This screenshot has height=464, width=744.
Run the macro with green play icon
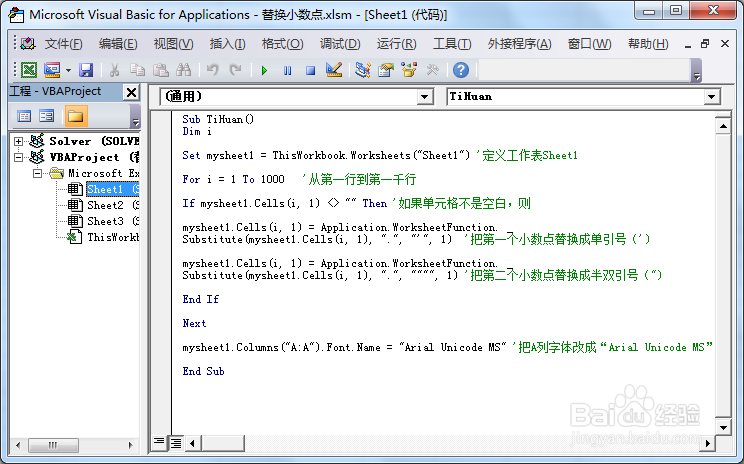click(264, 71)
